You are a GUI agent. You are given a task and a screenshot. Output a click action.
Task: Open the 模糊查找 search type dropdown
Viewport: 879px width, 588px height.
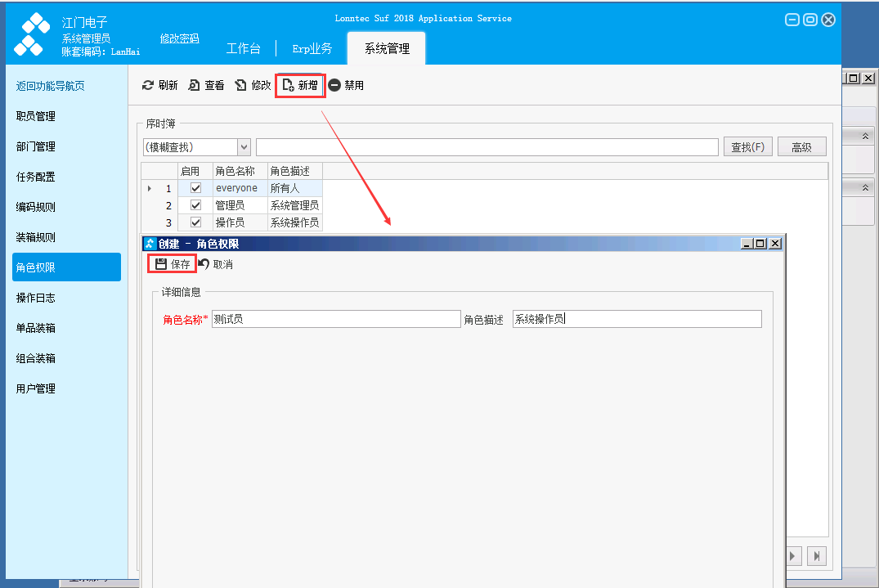[244, 147]
